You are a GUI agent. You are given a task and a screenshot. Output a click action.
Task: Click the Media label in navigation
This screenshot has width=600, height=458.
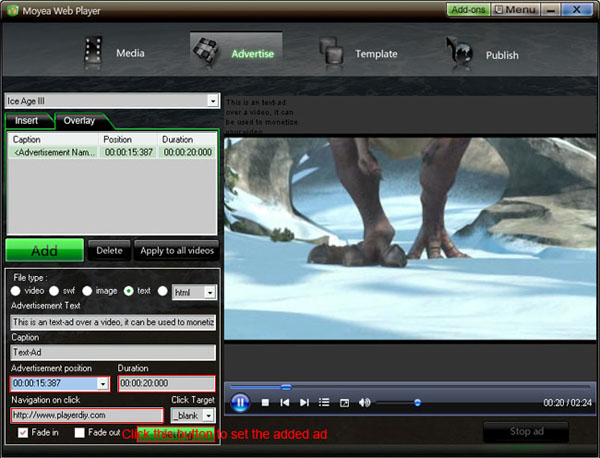pyautogui.click(x=130, y=53)
